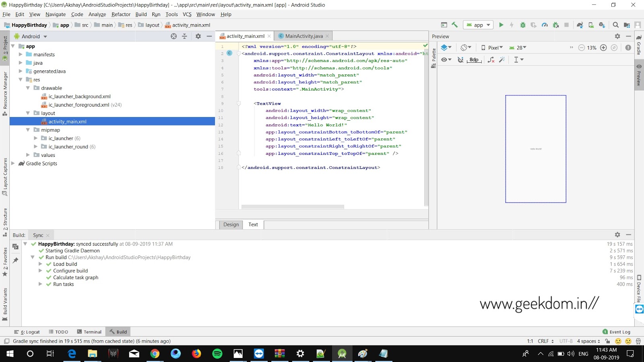This screenshot has width=644, height=362.
Task: Click the collapse all icon in Project panel
Action: [x=184, y=36]
